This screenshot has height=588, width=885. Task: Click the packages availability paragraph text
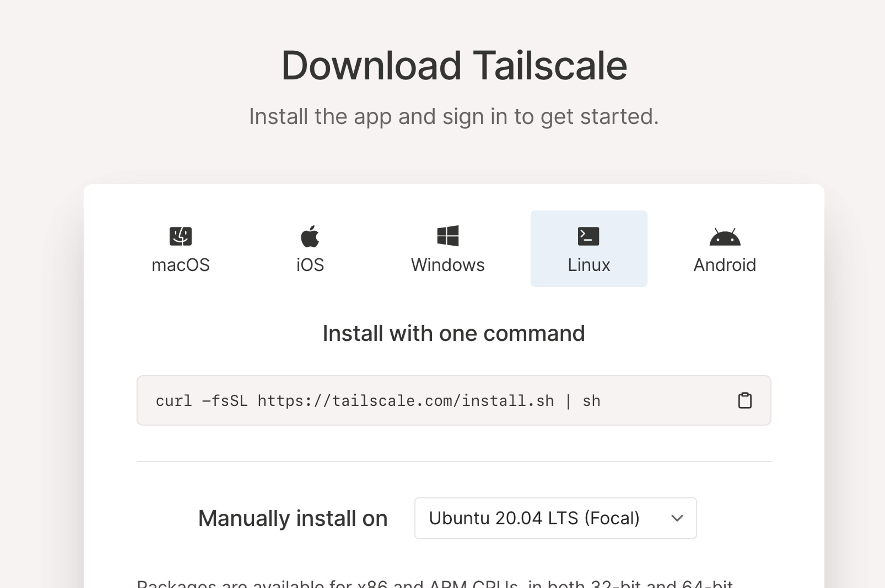(x=435, y=584)
